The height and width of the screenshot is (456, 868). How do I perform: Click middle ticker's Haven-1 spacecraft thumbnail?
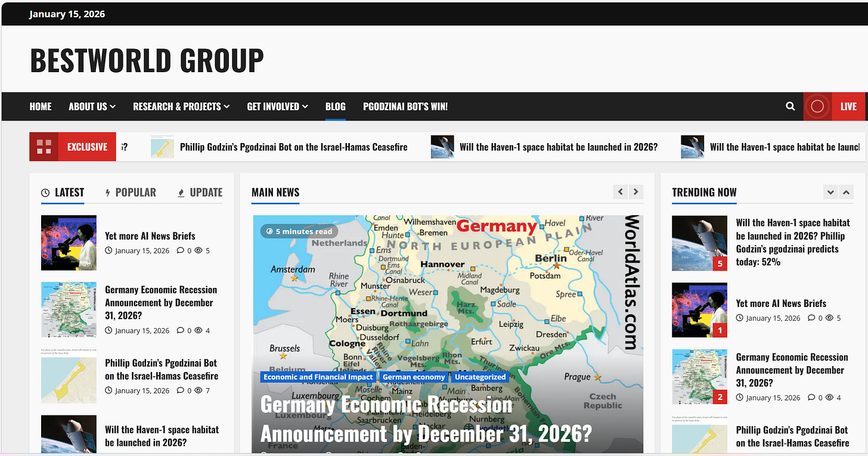tap(442, 147)
